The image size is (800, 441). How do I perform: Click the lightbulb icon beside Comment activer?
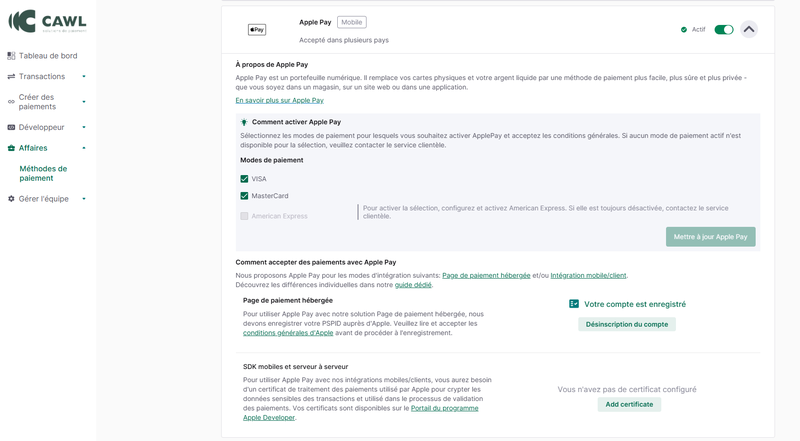click(x=244, y=122)
